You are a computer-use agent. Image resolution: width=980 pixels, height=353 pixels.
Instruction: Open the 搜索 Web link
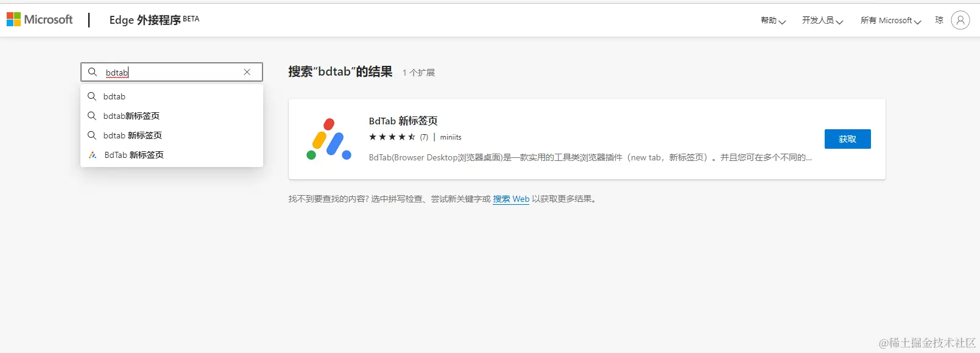point(511,199)
